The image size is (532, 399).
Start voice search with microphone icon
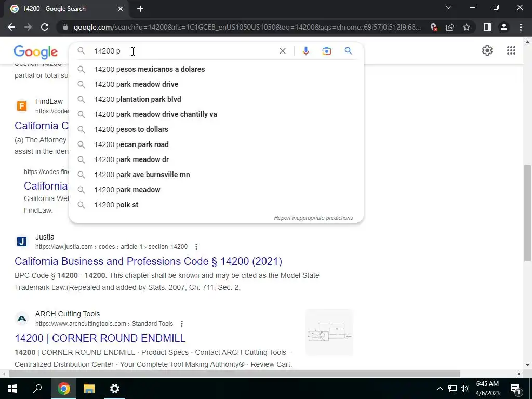tap(305, 51)
